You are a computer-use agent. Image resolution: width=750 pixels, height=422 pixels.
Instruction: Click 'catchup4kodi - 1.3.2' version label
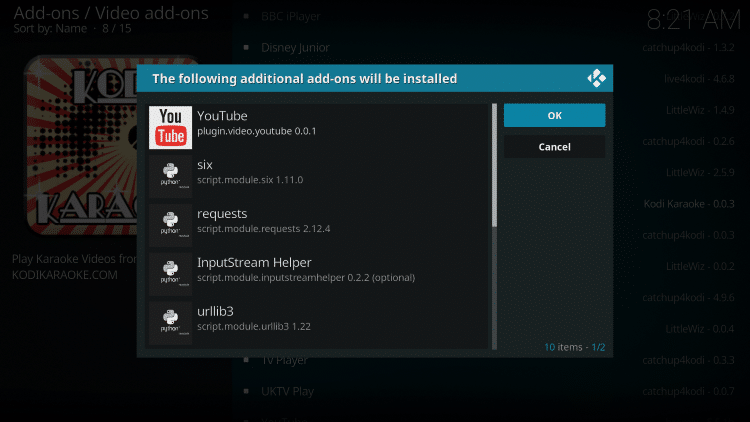(x=688, y=47)
